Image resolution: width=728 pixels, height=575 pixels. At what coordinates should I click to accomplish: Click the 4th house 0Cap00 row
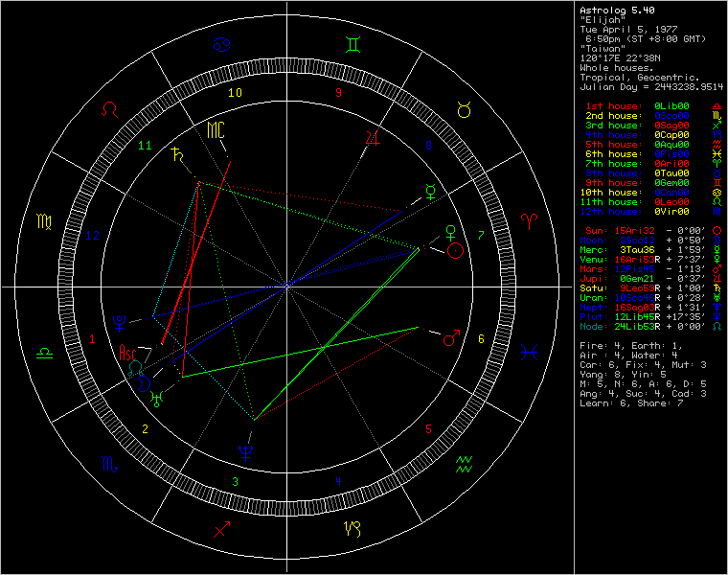tap(652, 135)
